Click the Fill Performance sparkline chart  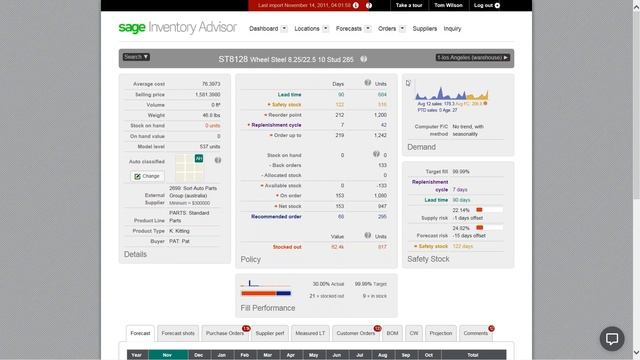pos(266,283)
